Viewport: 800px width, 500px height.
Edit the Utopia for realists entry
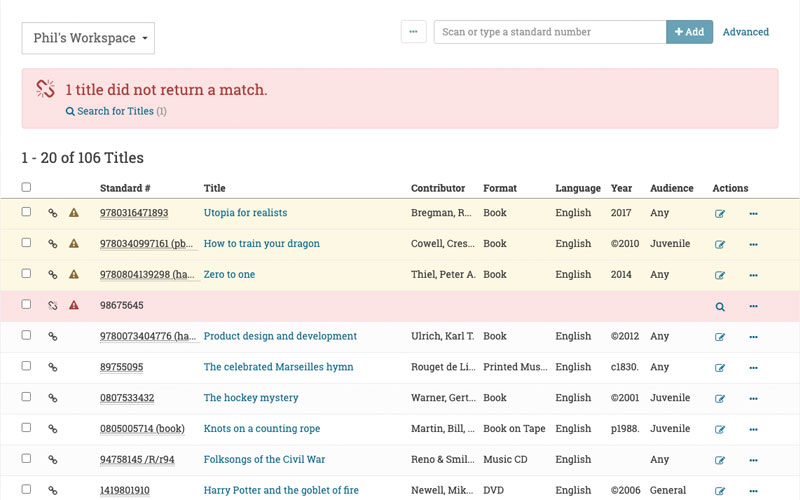coord(720,214)
